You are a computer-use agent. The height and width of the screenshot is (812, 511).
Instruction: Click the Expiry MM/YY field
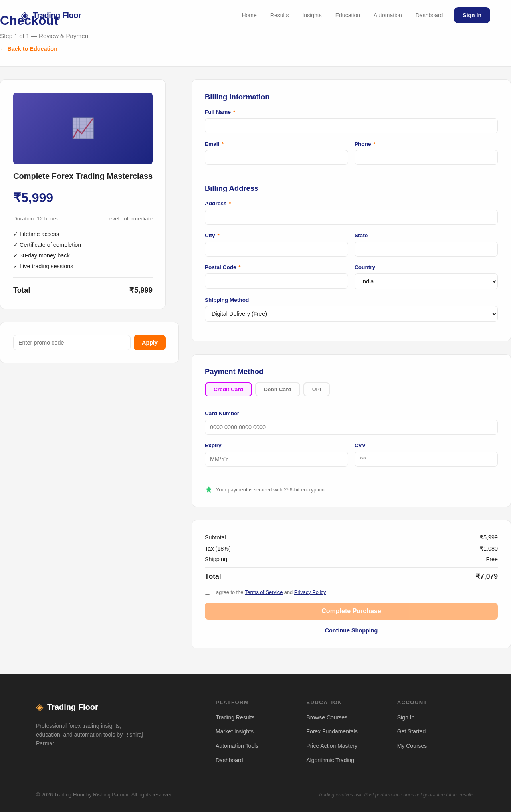[x=276, y=459]
